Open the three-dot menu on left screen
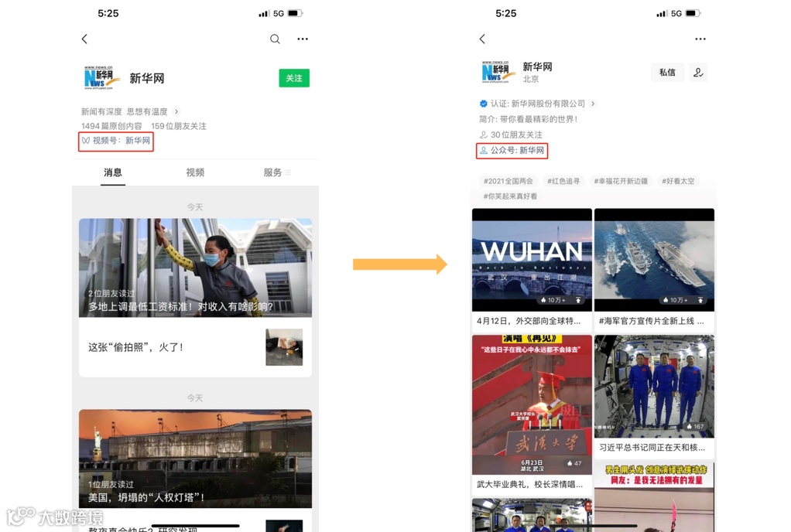The height and width of the screenshot is (532, 791). pyautogui.click(x=303, y=39)
